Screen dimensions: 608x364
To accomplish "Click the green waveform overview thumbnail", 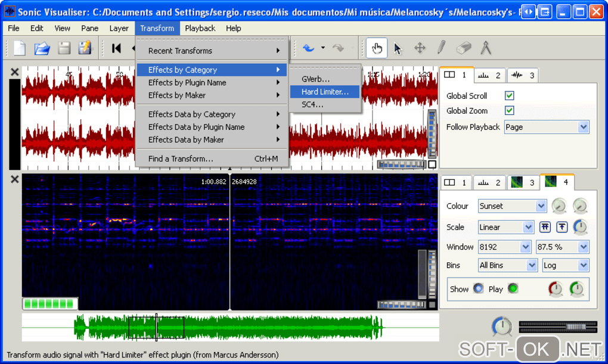I will (229, 328).
